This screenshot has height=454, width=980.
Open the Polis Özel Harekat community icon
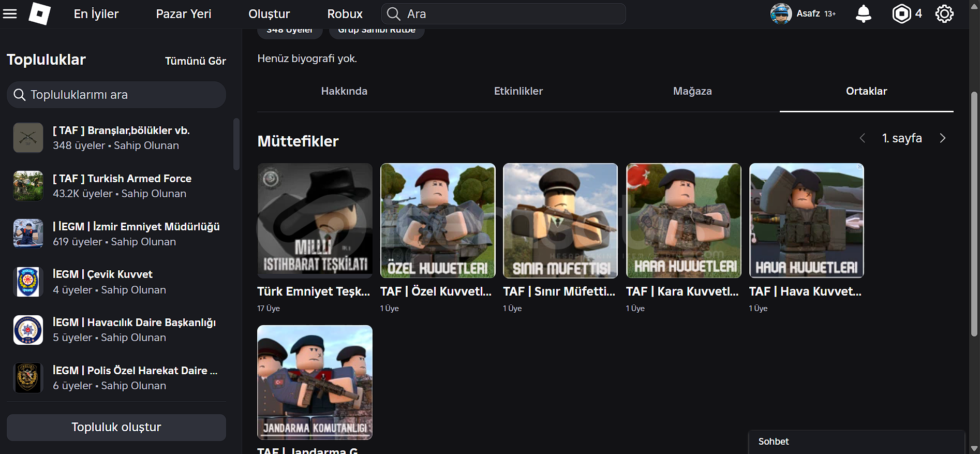coord(28,378)
